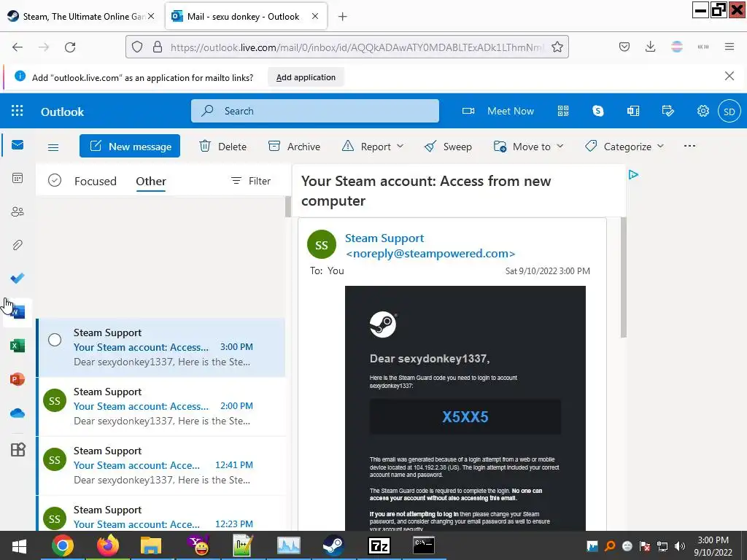Open 7-Zip from the taskbar
This screenshot has width=747, height=560.
click(x=379, y=545)
